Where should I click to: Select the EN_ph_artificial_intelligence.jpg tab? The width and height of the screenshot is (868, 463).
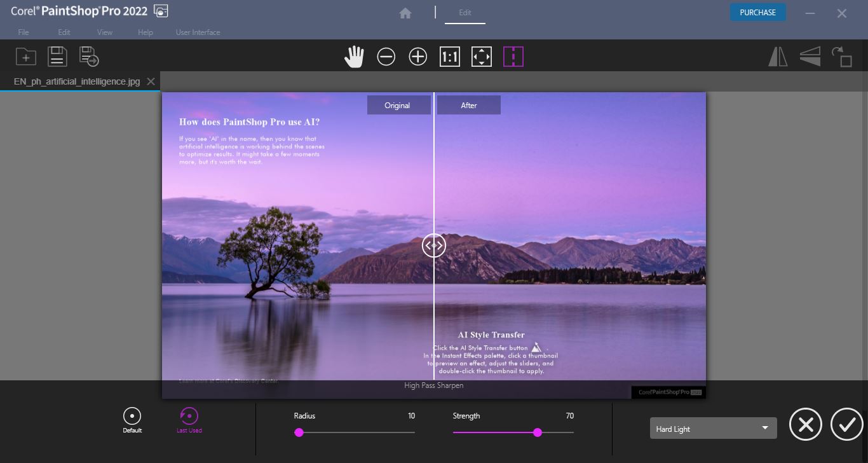coord(77,81)
